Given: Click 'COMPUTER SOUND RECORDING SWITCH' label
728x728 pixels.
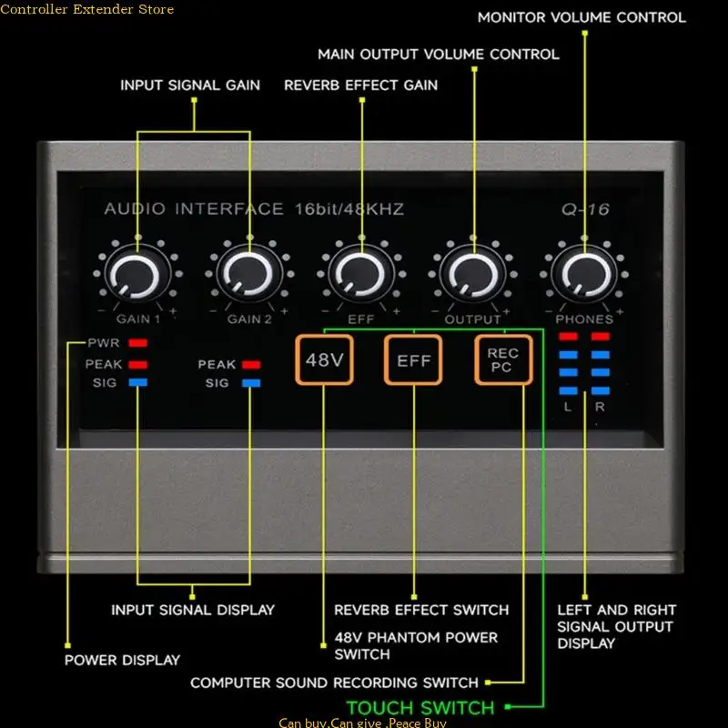Looking at the screenshot, I should pyautogui.click(x=334, y=683).
